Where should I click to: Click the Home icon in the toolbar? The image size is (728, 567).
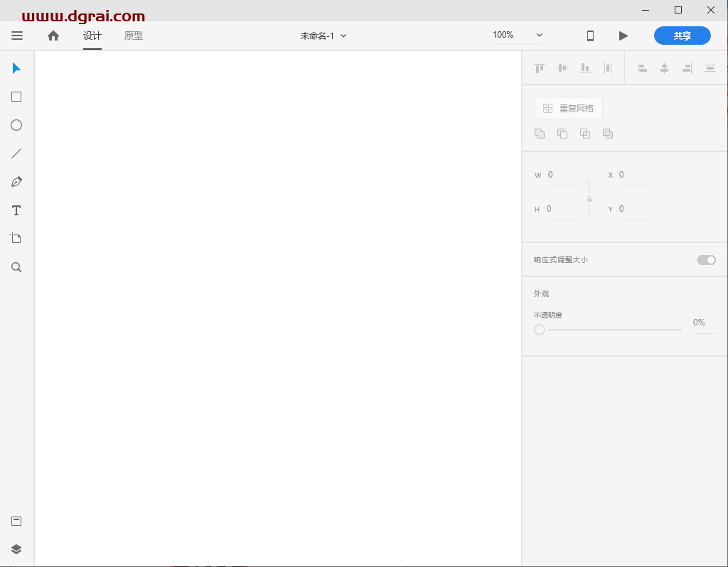pyautogui.click(x=53, y=36)
